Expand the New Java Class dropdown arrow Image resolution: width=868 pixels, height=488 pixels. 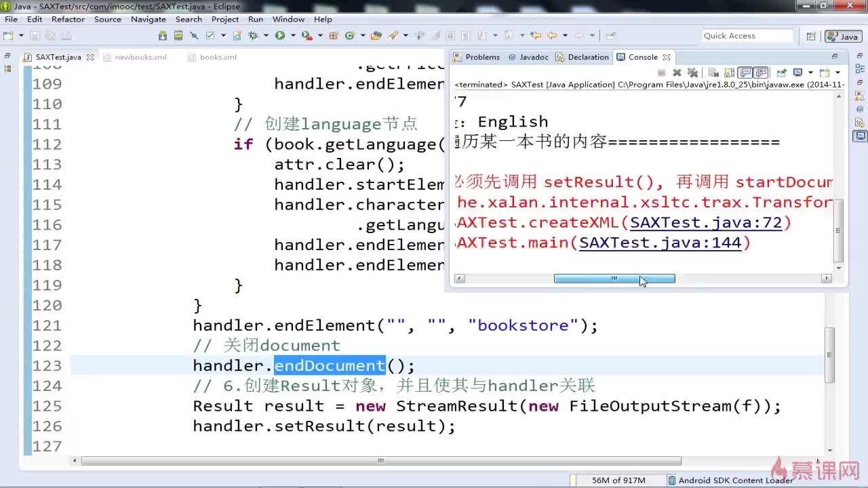363,36
